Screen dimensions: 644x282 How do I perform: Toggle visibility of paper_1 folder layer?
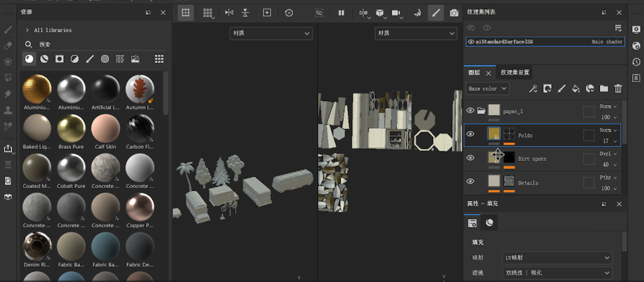[x=470, y=111]
